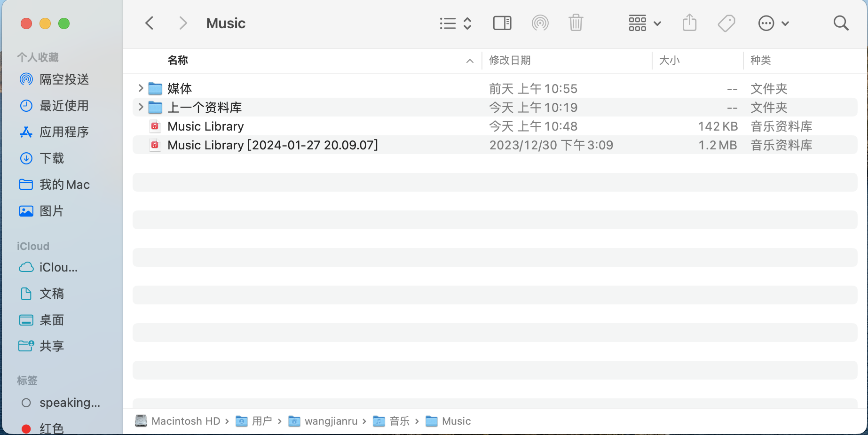Screen dimensions: 868x435
Task: Click the 隔空投送 AirDrop sidebar icon
Action: (x=26, y=79)
